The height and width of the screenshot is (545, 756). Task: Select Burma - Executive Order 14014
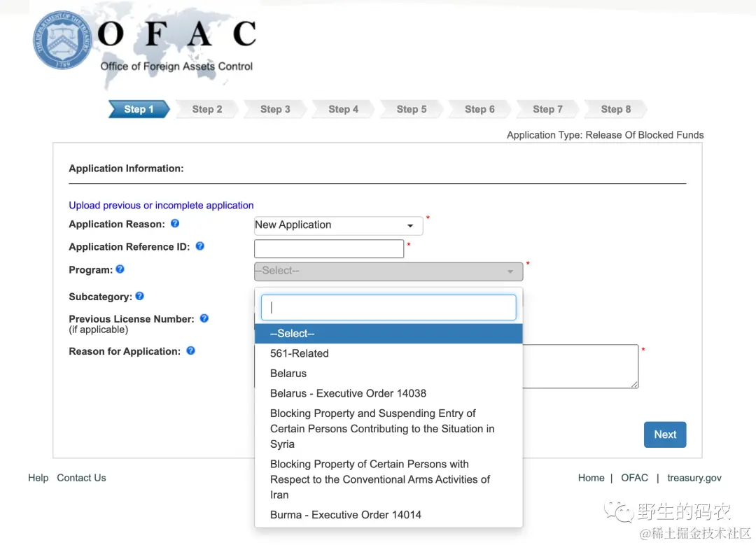click(346, 514)
